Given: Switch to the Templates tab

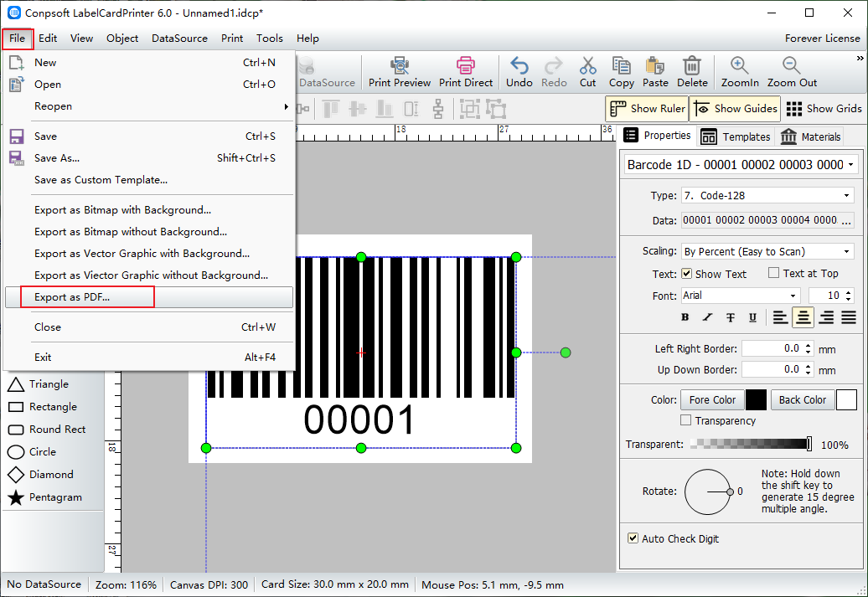Looking at the screenshot, I should tap(735, 136).
